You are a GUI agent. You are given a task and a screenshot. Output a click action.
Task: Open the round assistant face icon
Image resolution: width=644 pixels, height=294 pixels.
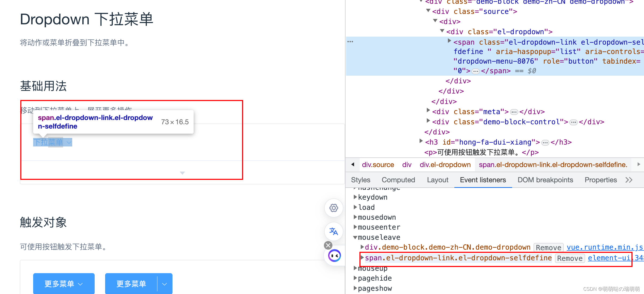coord(334,256)
